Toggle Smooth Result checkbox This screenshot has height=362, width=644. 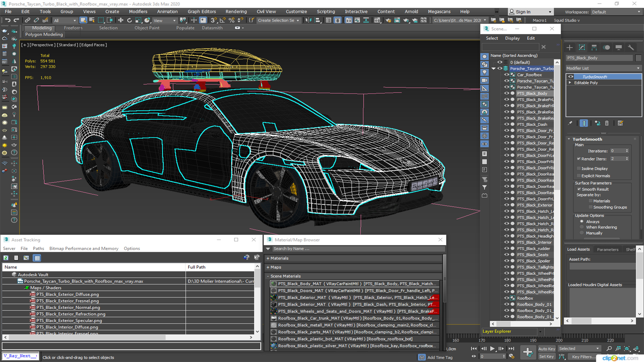click(x=579, y=189)
